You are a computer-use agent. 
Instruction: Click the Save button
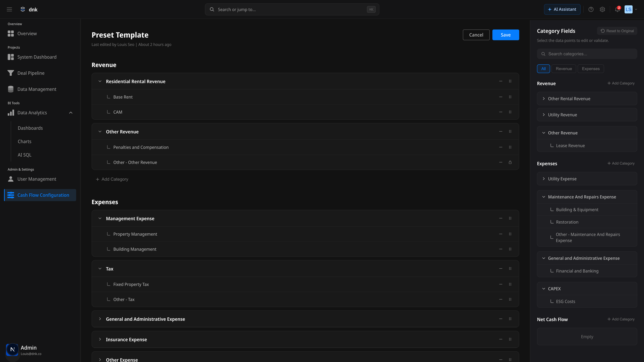point(505,35)
